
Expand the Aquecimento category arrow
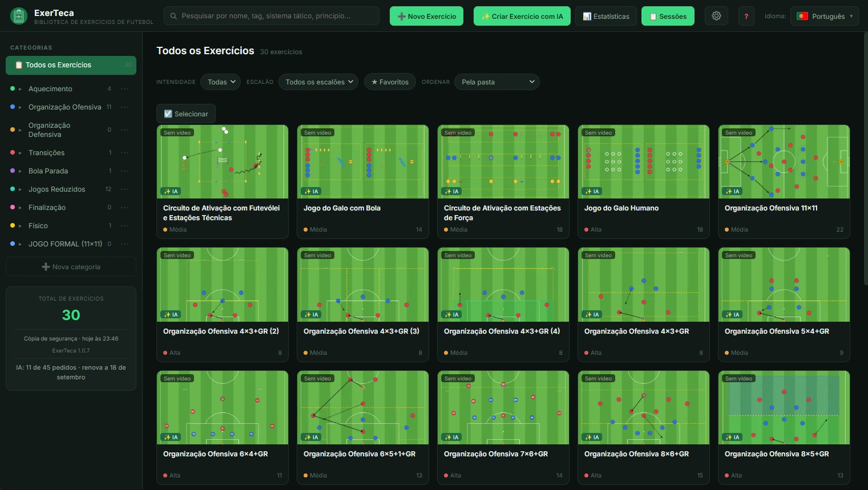[x=20, y=90]
